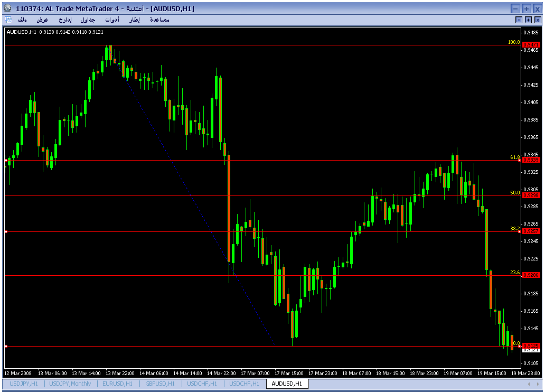Grab the Fibonacci anchor handle on 61.8 line
This screenshot has width=545, height=392.
(x=6, y=161)
